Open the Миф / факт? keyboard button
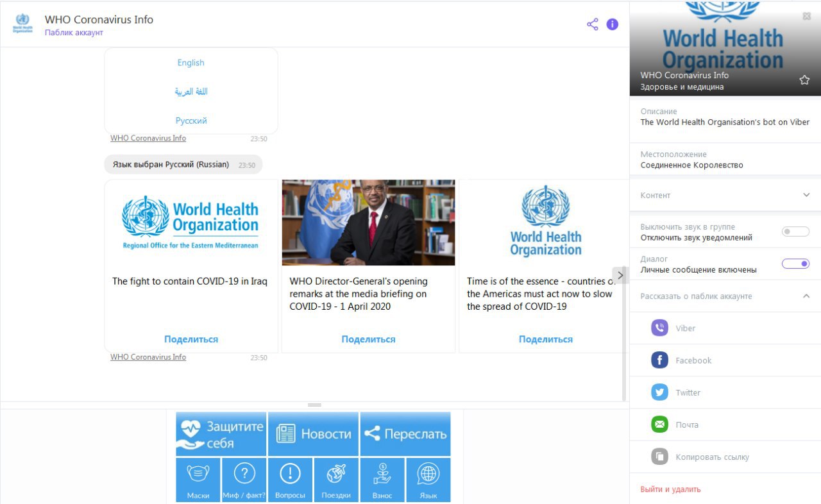 coord(244,480)
